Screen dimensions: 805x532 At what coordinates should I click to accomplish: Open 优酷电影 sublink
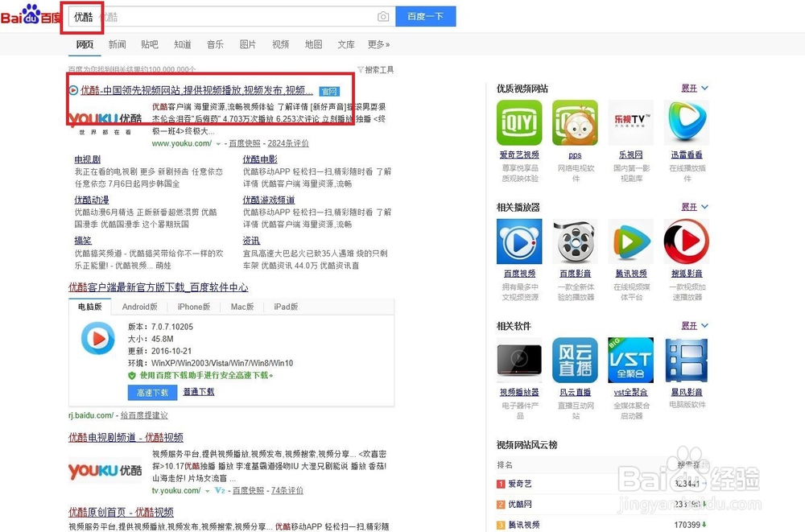260,159
